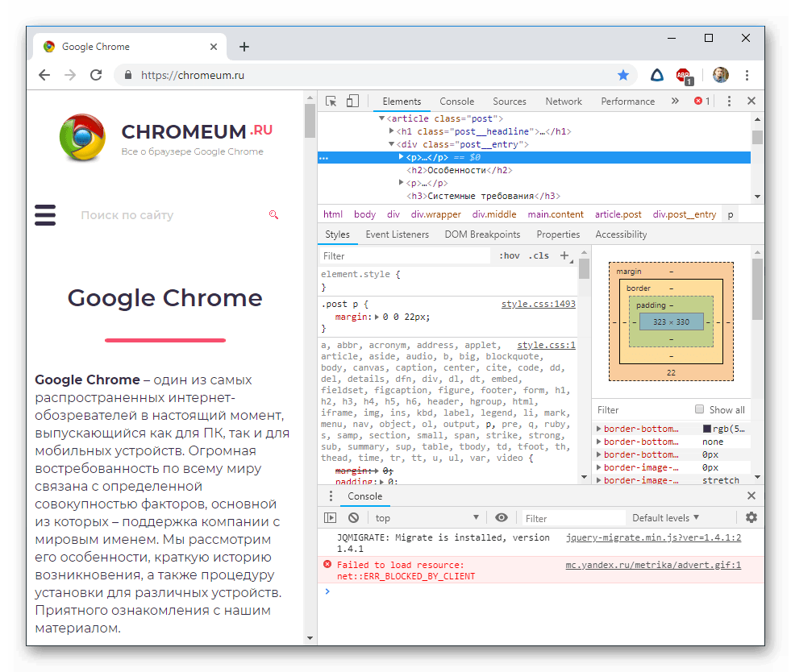Expand the margin shorthand in .post p
This screenshot has height=672, width=791.
377,317
